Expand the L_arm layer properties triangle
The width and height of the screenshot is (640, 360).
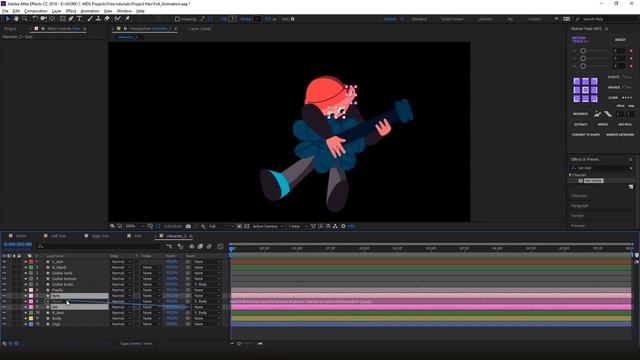click(x=25, y=262)
